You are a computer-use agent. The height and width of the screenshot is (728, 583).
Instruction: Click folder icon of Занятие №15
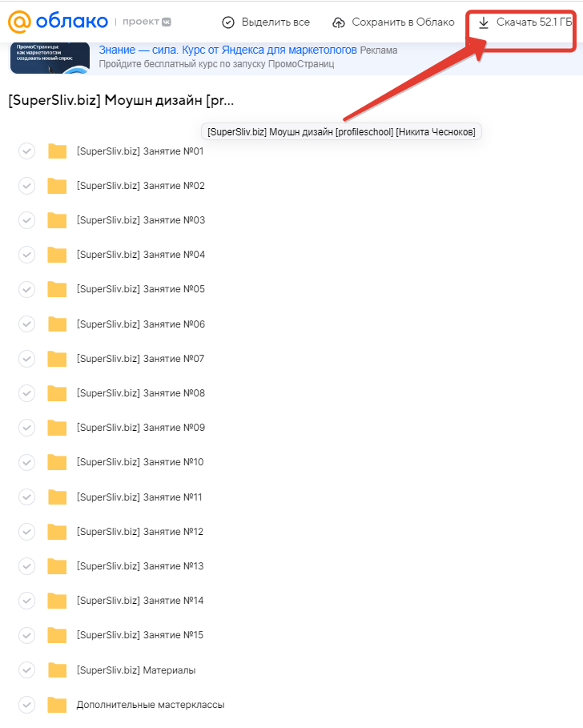point(57,635)
